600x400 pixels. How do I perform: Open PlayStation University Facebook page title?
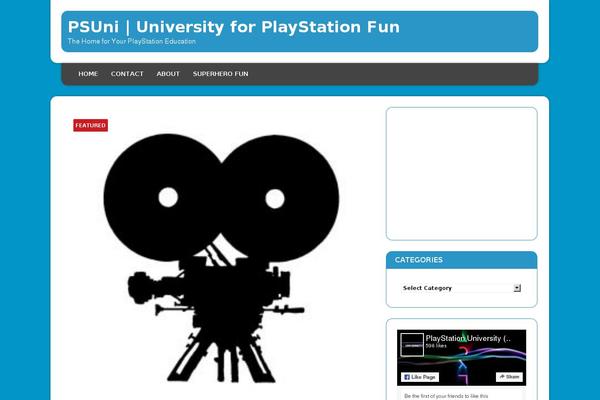point(468,338)
